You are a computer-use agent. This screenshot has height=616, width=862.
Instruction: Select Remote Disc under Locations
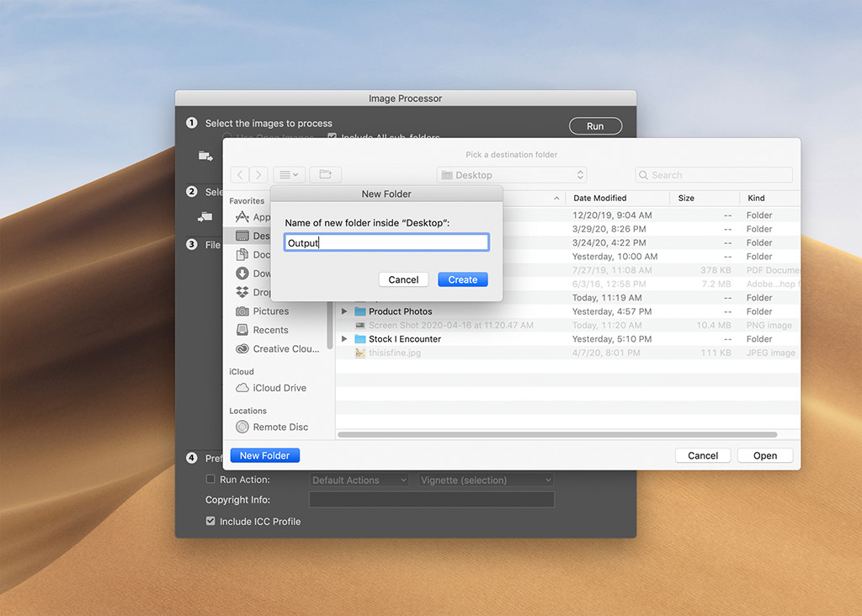pos(280,427)
